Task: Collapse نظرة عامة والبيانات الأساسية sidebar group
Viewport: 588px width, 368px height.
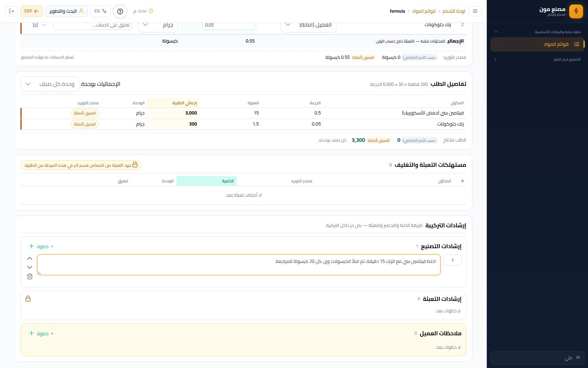Action: (537, 31)
